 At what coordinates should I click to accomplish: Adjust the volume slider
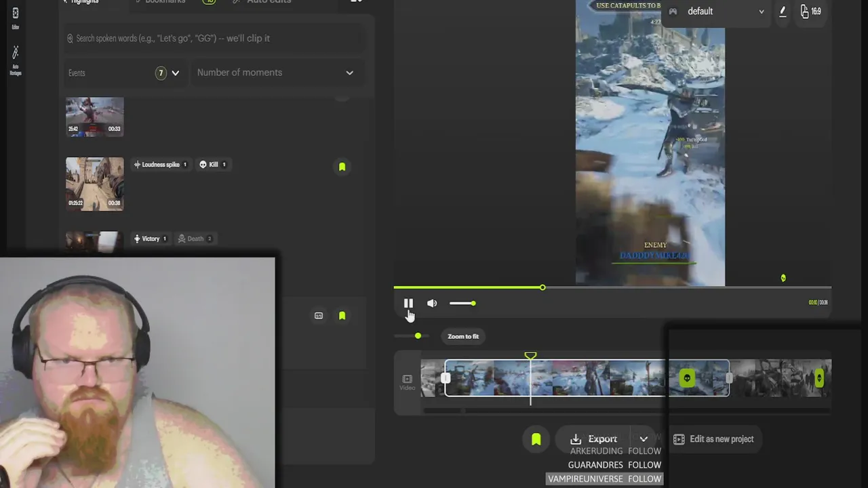tap(462, 303)
